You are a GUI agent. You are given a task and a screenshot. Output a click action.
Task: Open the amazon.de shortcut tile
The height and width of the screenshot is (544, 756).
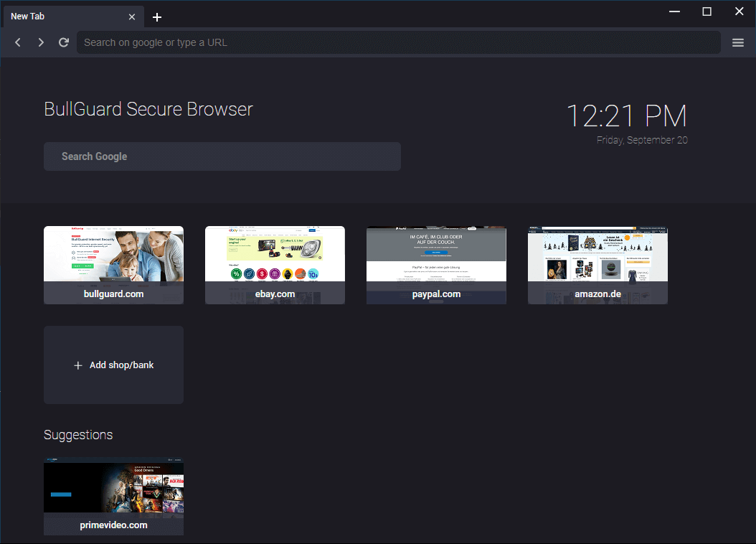point(597,265)
